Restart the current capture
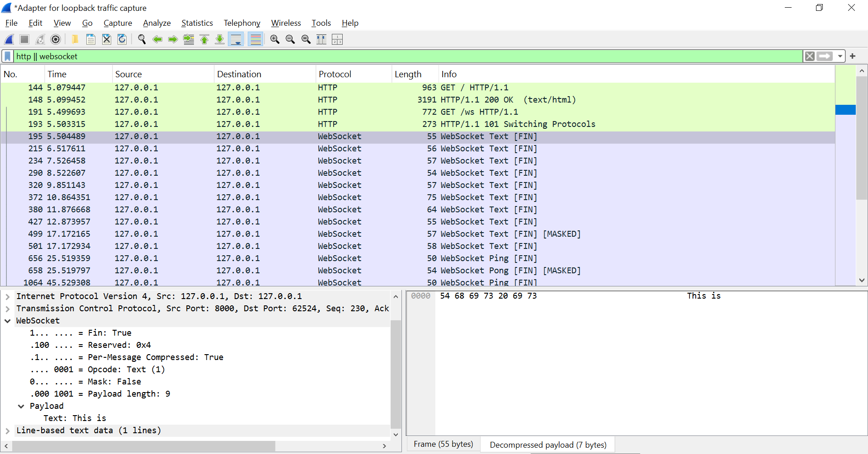Screen dimensions: 868x454 (x=40, y=39)
